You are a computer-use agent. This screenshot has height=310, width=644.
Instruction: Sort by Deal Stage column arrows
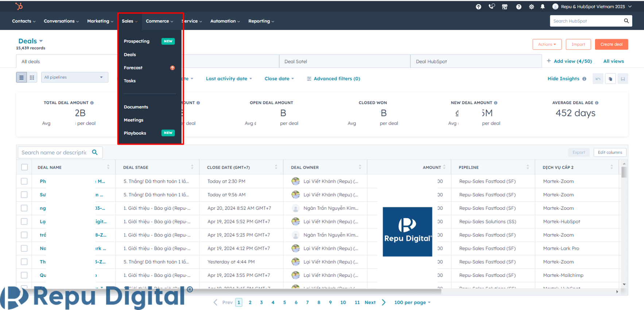click(x=192, y=167)
